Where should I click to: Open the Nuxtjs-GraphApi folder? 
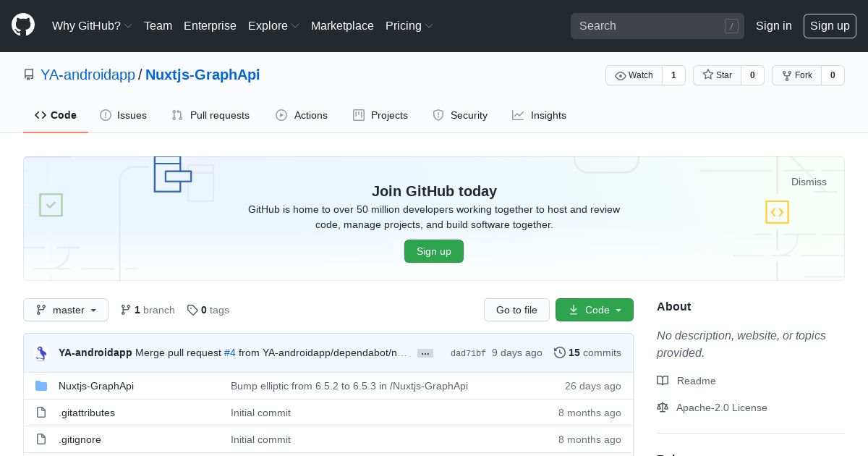96,386
